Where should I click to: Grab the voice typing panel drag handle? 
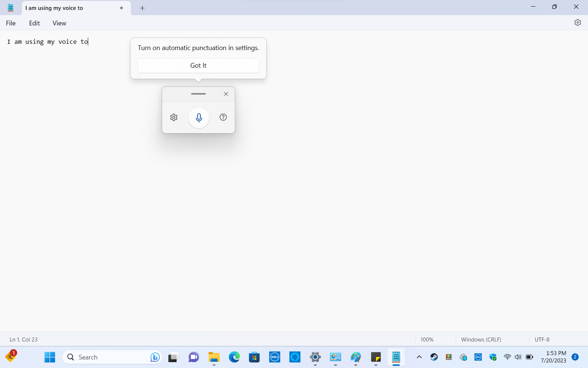pos(198,94)
